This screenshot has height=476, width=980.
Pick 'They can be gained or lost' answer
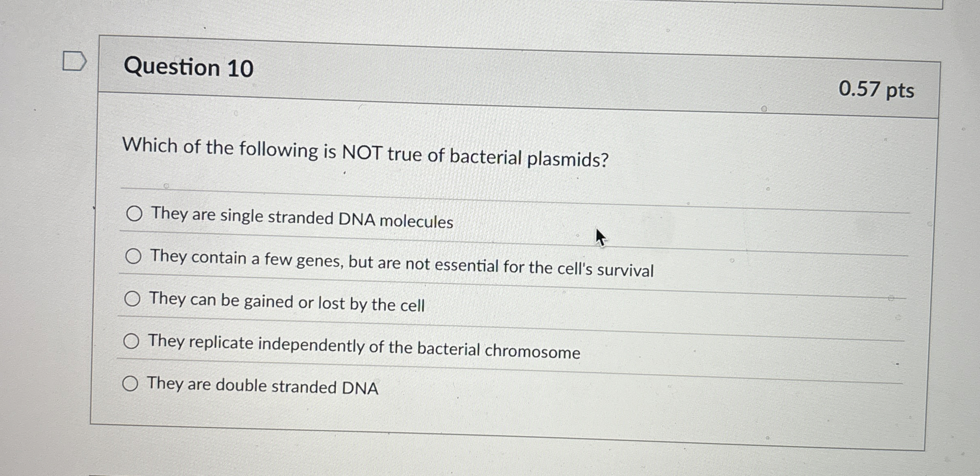133,299
